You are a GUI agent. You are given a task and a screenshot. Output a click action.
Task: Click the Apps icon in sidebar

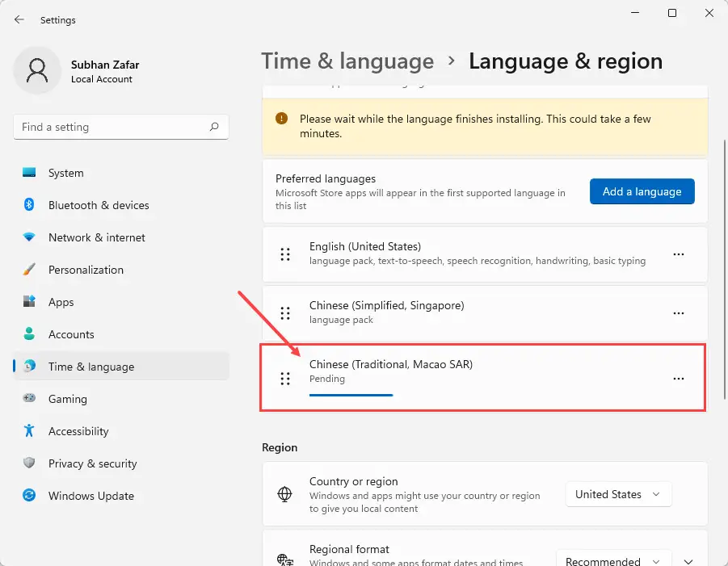point(29,301)
